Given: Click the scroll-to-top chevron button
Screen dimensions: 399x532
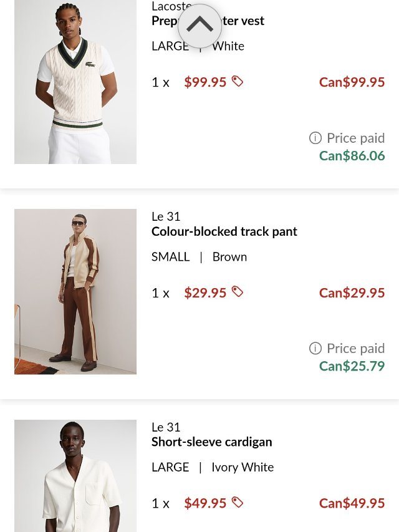Looking at the screenshot, I should tap(199, 26).
